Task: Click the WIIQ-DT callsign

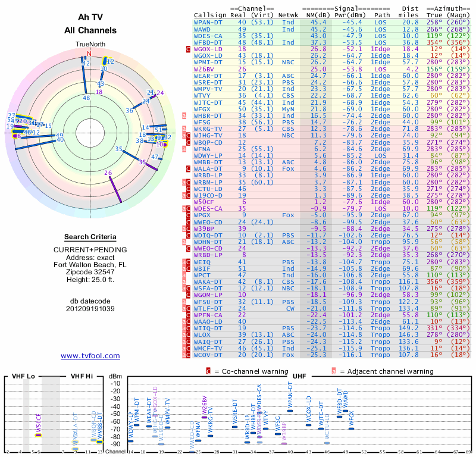Action: [x=208, y=328]
